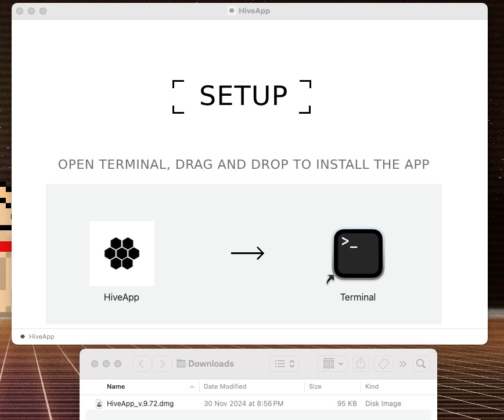Click the Tags icon in Downloads toolbar
Viewport: 504px width, 420px height.
point(383,364)
